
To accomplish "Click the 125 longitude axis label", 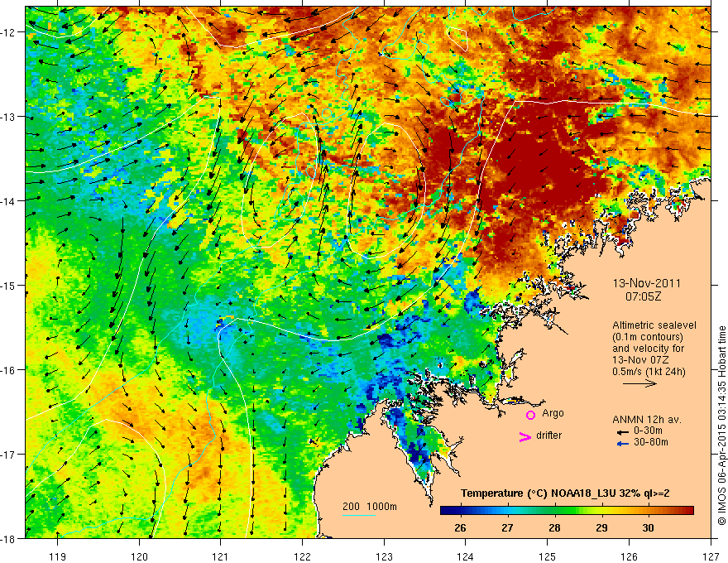I will (x=548, y=556).
